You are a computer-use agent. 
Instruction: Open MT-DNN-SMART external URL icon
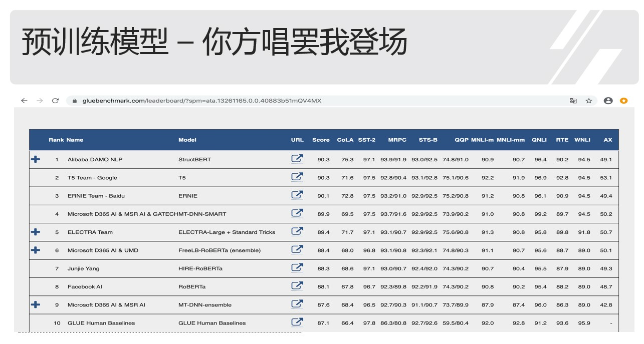(x=297, y=213)
